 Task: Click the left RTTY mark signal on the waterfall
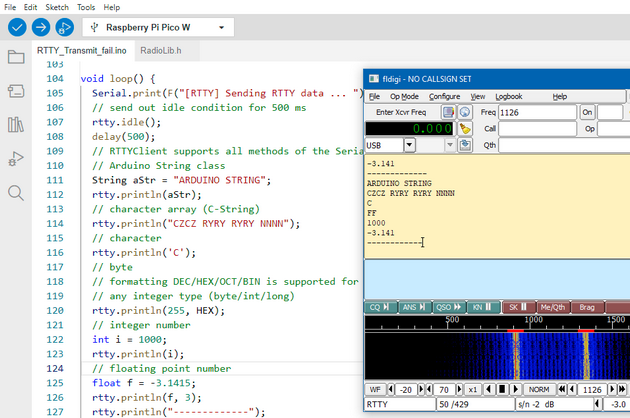pyautogui.click(x=516, y=356)
